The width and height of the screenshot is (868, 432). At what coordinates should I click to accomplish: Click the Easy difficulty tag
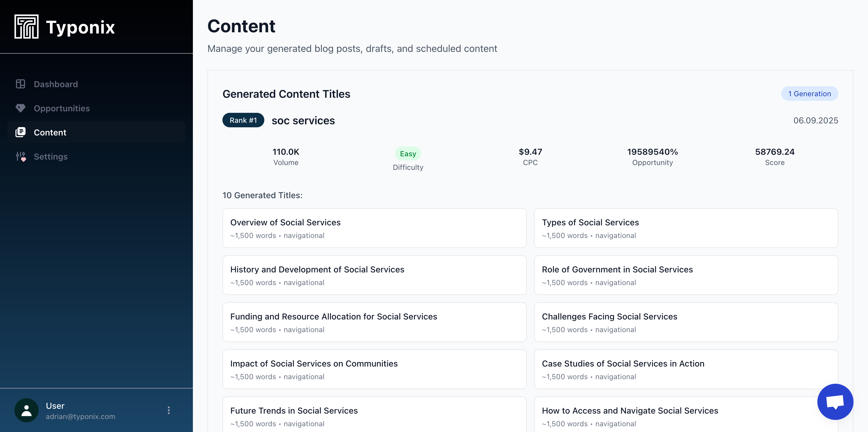click(x=408, y=154)
